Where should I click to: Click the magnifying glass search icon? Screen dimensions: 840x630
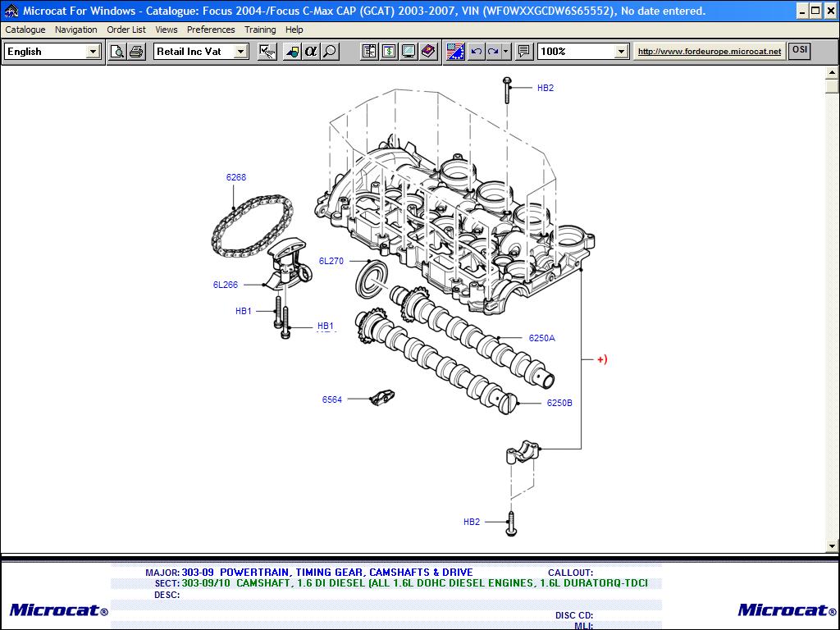coord(330,52)
